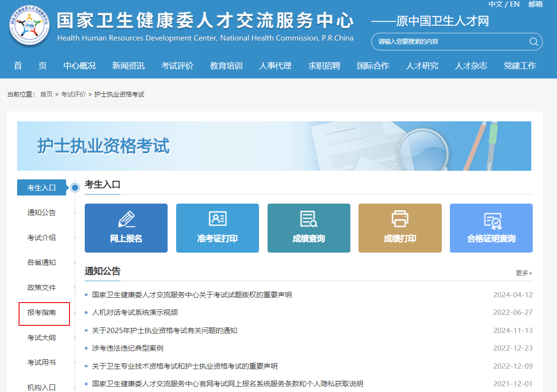557x392 pixels.
Task: Open 合格证明查询 certificate icon
Action: tap(492, 220)
